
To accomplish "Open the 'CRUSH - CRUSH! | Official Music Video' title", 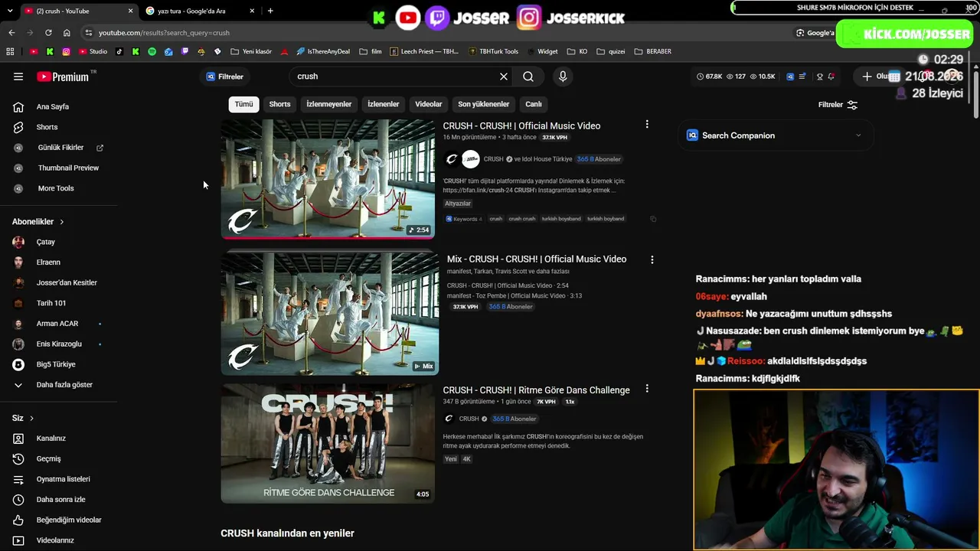I will pos(521,126).
